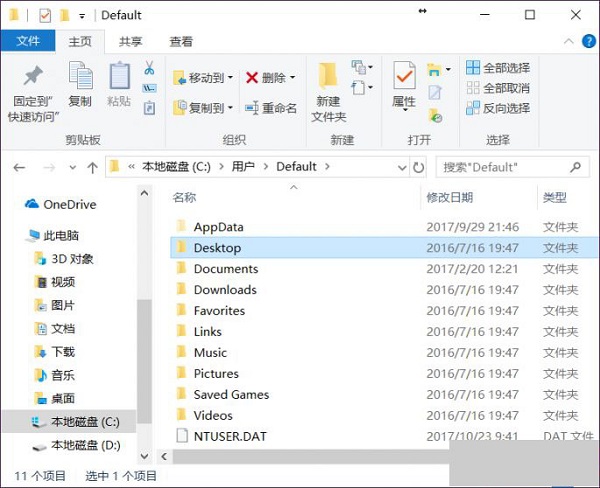Click the search magnifier icon
This screenshot has width=600, height=488.
pos(575,167)
